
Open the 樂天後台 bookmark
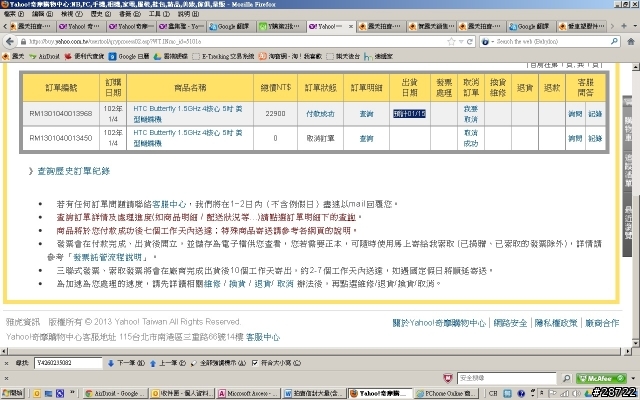tap(343, 56)
